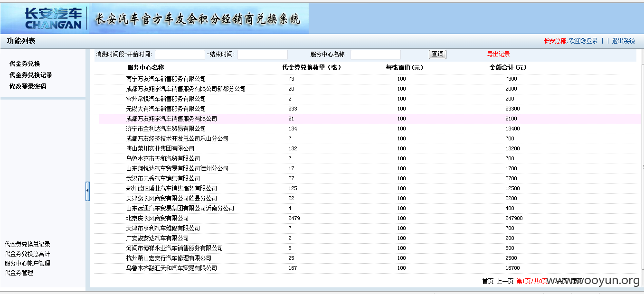Image resolution: width=644 pixels, height=294 pixels.
Task: Focus the 服务中心名称 input field
Action: tap(376, 55)
